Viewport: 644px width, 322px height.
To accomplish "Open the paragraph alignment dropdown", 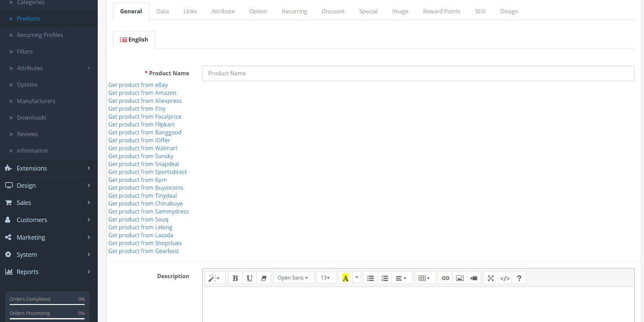I will (x=402, y=278).
